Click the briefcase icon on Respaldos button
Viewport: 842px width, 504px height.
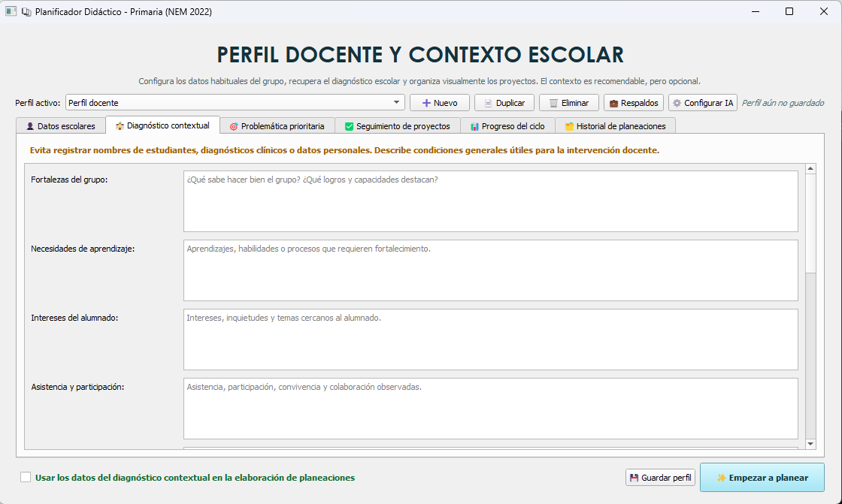pyautogui.click(x=613, y=103)
